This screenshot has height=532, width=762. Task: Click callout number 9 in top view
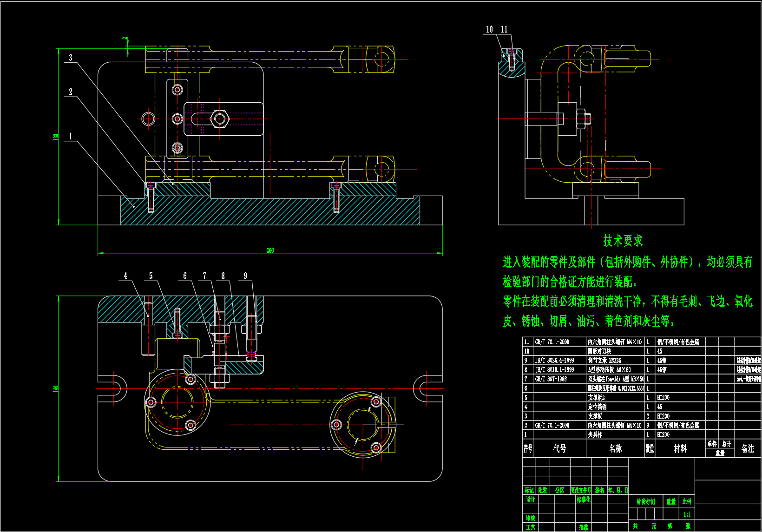245,276
